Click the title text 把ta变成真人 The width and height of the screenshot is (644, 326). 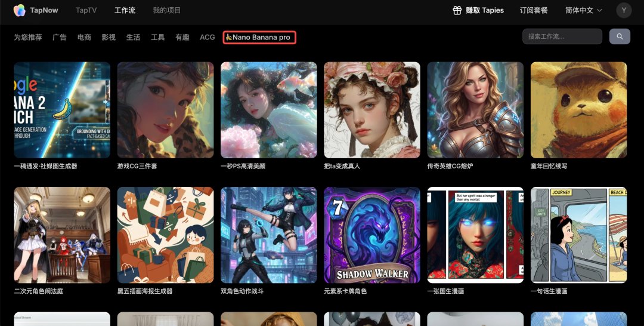(x=342, y=166)
